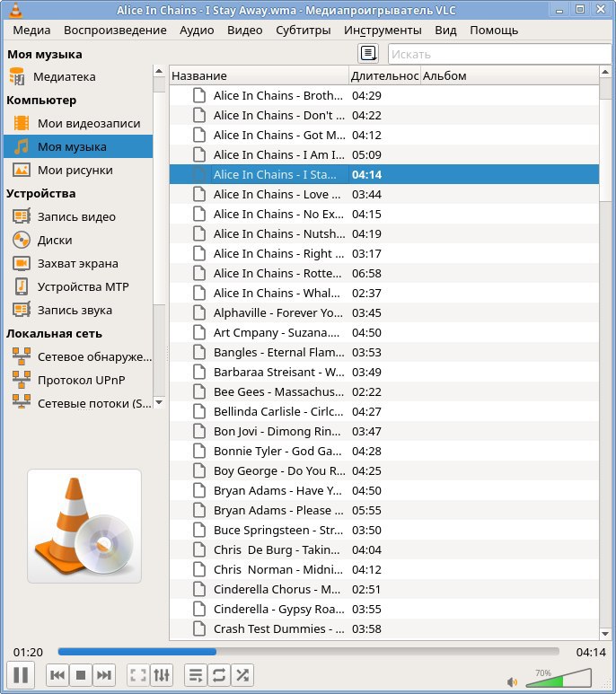Select Art Cmpany - Suzana track
The height and width of the screenshot is (694, 616).
[384, 332]
